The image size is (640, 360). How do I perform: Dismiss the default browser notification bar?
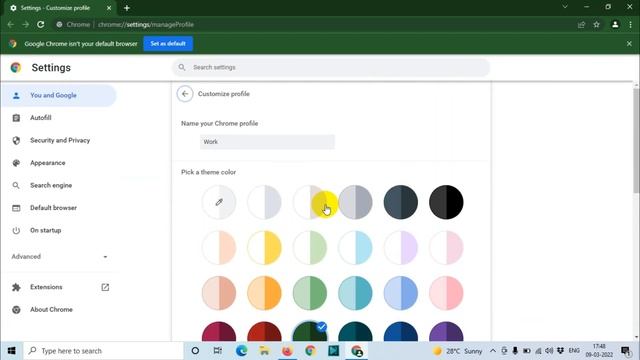pos(629,43)
